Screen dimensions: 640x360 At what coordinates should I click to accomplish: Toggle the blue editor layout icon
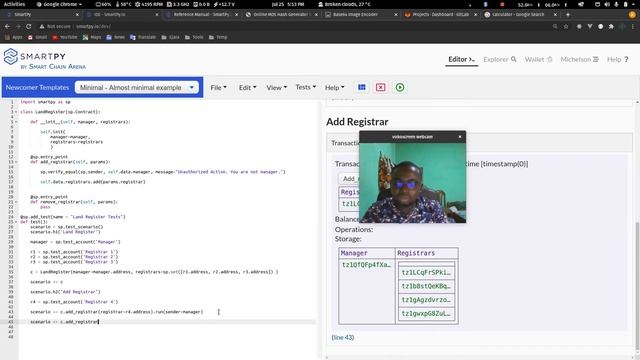point(362,87)
